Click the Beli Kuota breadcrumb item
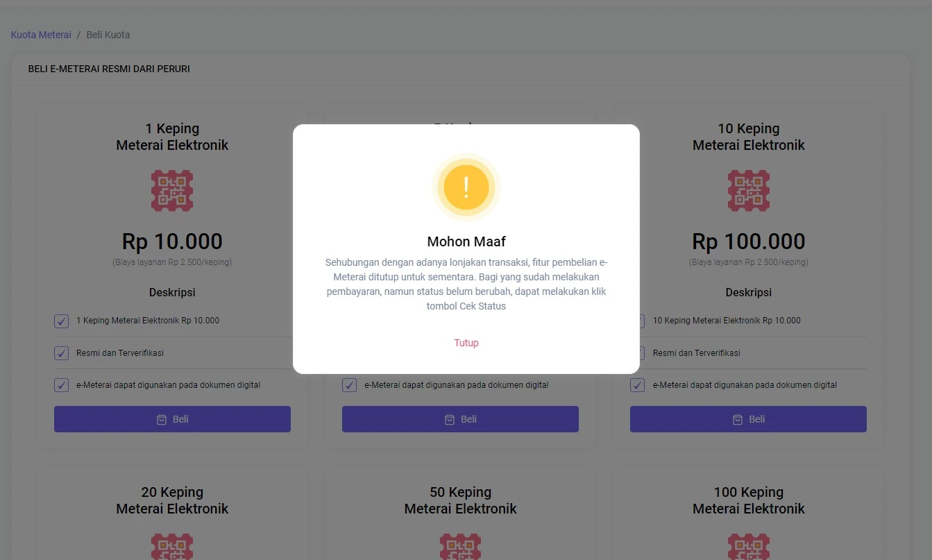 pos(108,35)
